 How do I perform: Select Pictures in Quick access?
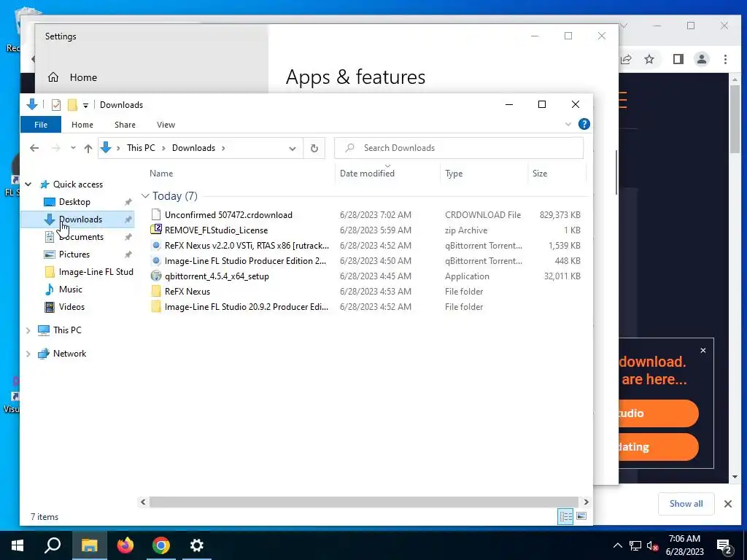pos(74,254)
